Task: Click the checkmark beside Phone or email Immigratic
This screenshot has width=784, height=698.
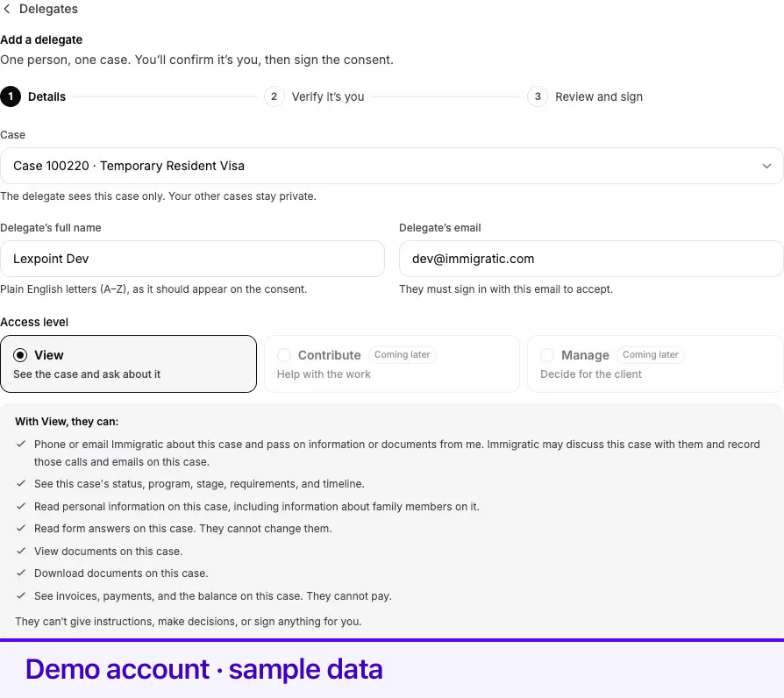Action: pyautogui.click(x=21, y=444)
